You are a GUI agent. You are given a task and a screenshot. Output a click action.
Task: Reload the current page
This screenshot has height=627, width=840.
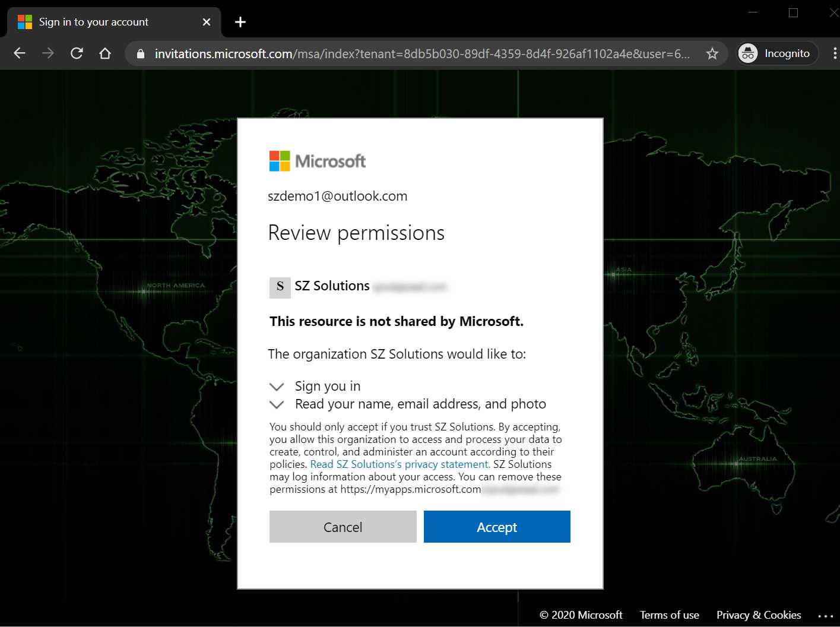[76, 53]
